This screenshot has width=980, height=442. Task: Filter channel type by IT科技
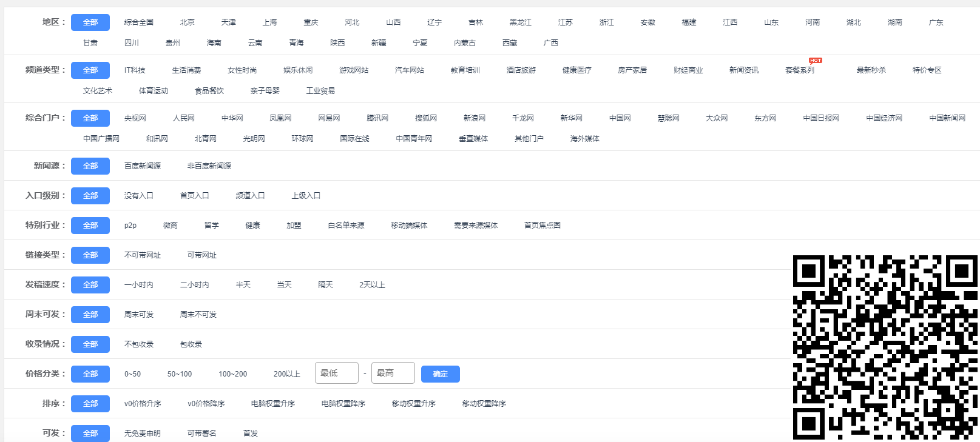(135, 70)
